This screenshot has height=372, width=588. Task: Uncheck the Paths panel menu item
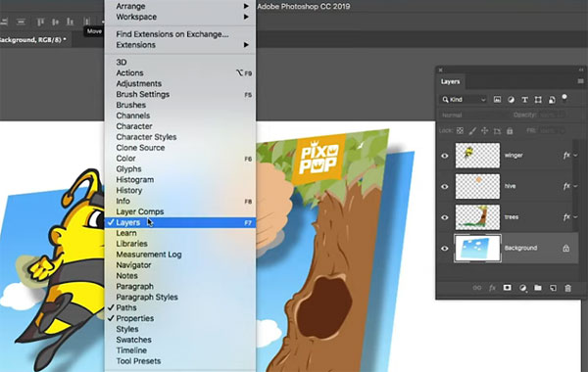coord(180,307)
